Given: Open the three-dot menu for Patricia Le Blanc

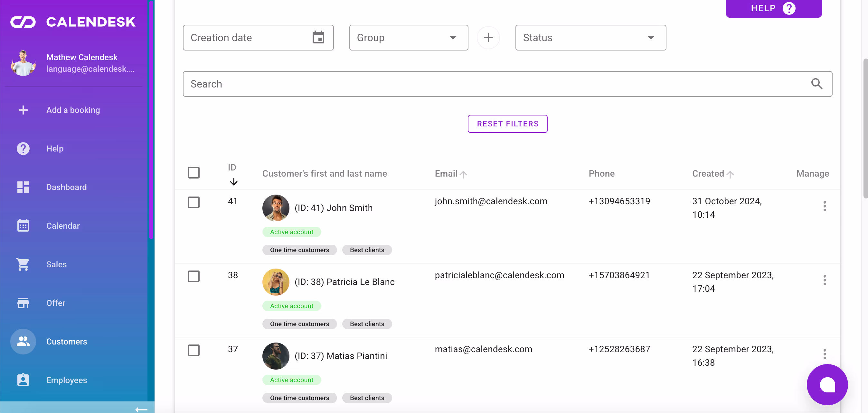Looking at the screenshot, I should (825, 280).
